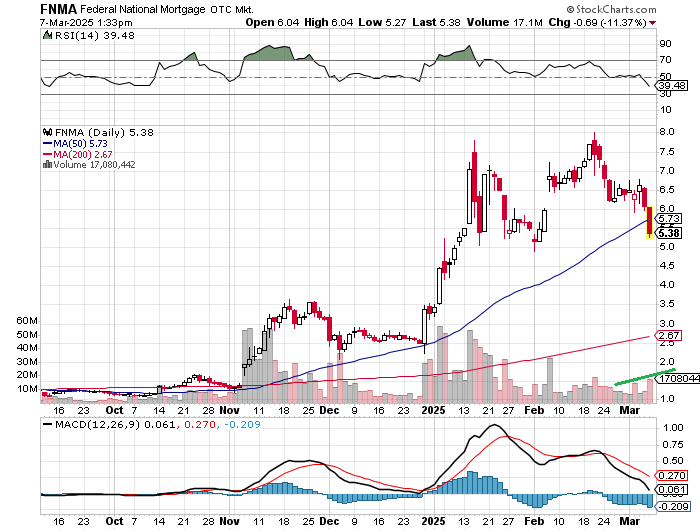Click the 'Volume 17,080,442' legend text

[94, 164]
